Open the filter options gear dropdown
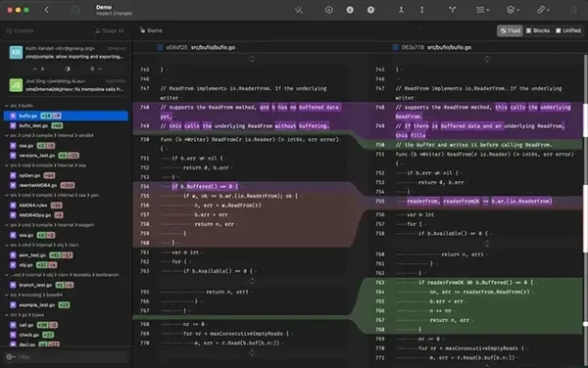This screenshot has height=368, width=588. click(x=10, y=357)
